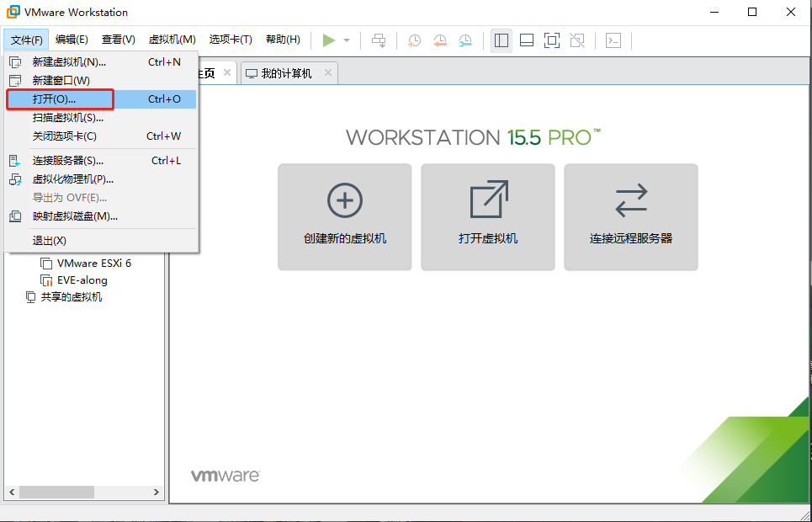The image size is (812, 522).
Task: Click the 新建窗口 menu entry icon
Action: [15, 81]
